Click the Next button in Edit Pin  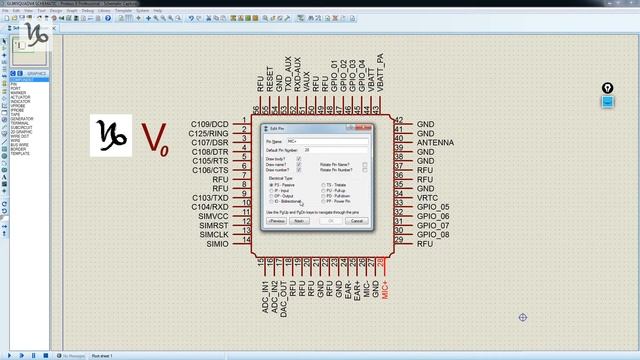(x=299, y=221)
